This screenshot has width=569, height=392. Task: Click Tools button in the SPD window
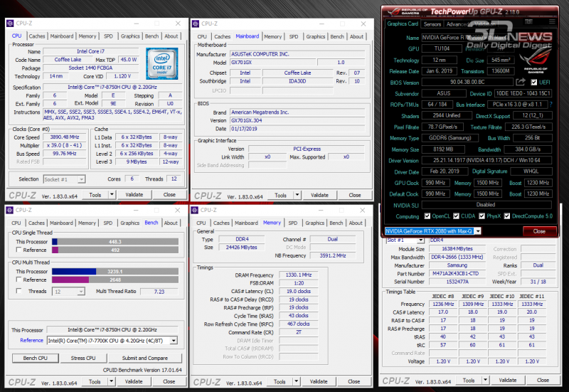coord(469,380)
